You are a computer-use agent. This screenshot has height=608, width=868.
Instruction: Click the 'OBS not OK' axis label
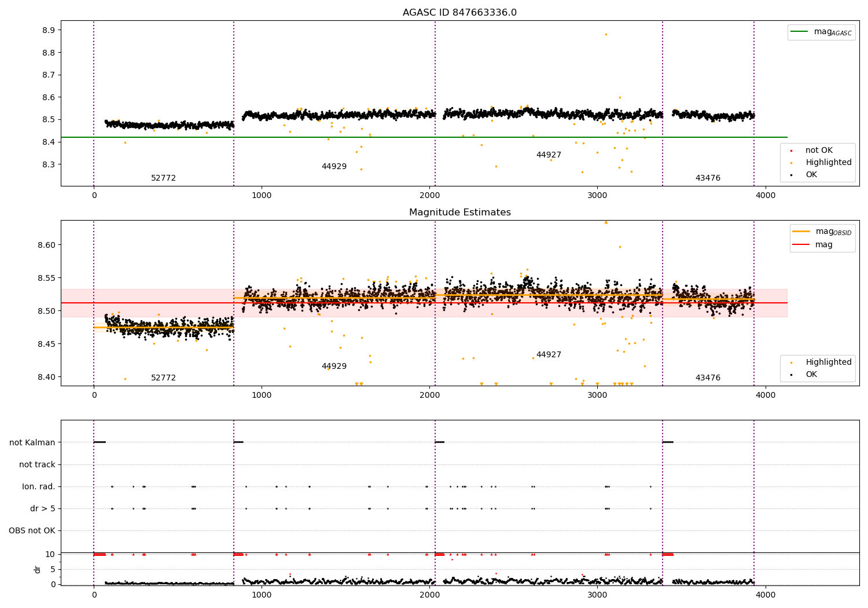pyautogui.click(x=32, y=531)
